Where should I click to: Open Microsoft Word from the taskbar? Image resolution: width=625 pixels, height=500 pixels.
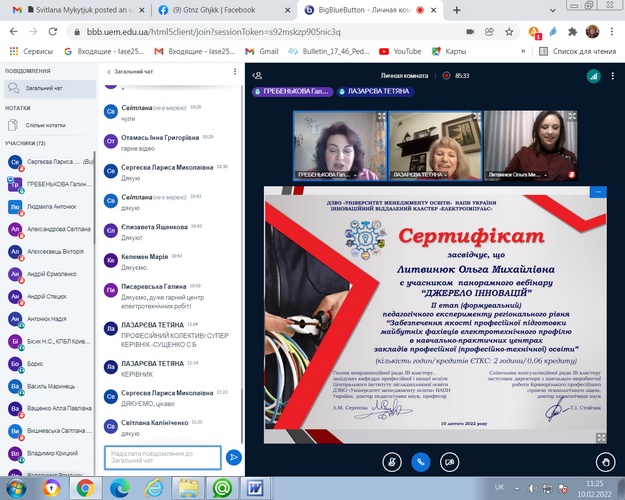254,487
